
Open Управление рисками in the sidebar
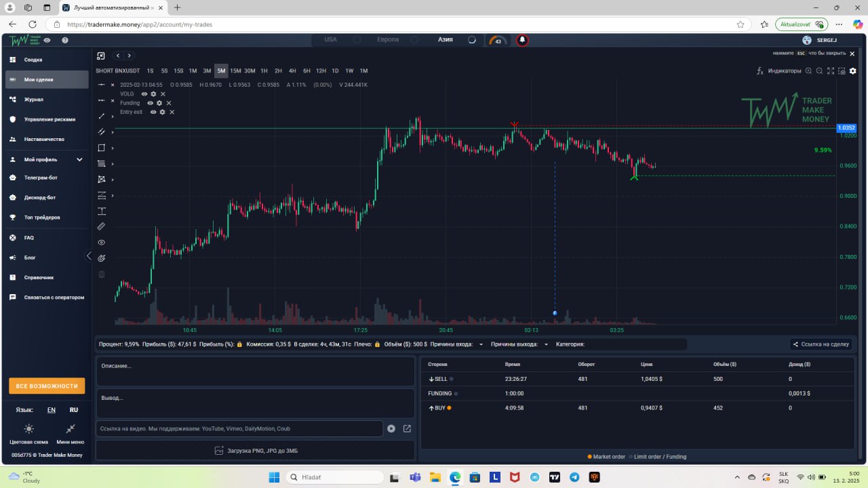tap(47, 119)
